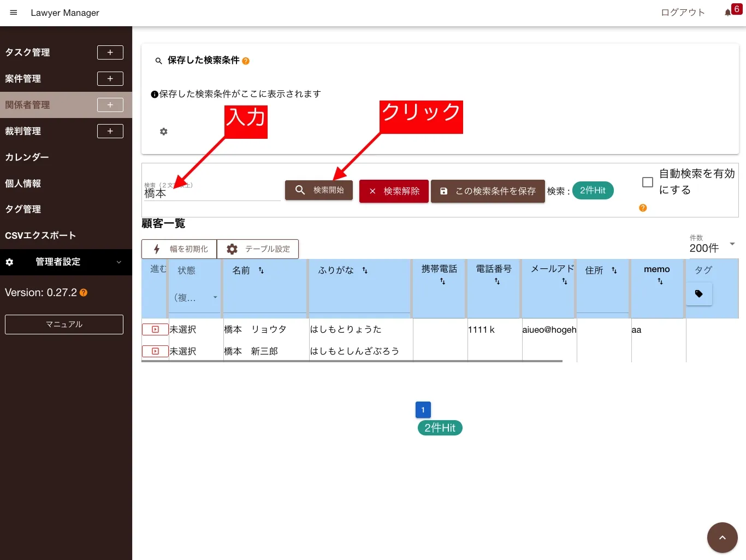This screenshot has width=746, height=560.
Task: Enable 自動検索を有効にする checkbox
Action: point(648,182)
